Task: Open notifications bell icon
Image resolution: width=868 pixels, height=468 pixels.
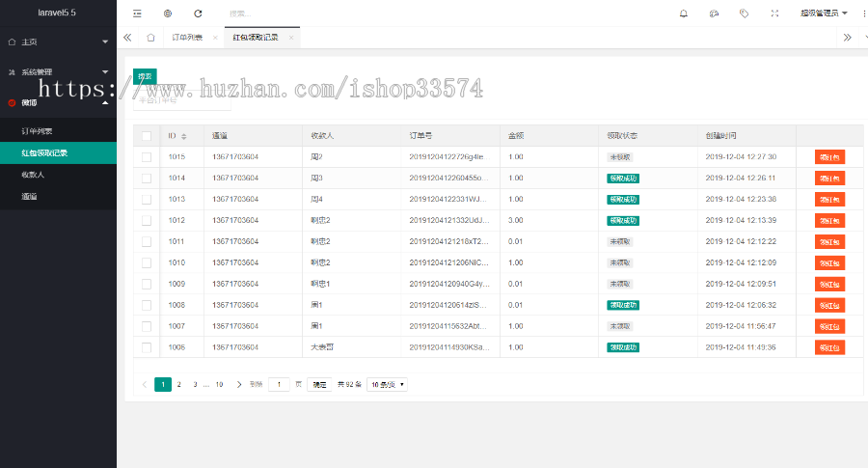Action: pyautogui.click(x=684, y=14)
